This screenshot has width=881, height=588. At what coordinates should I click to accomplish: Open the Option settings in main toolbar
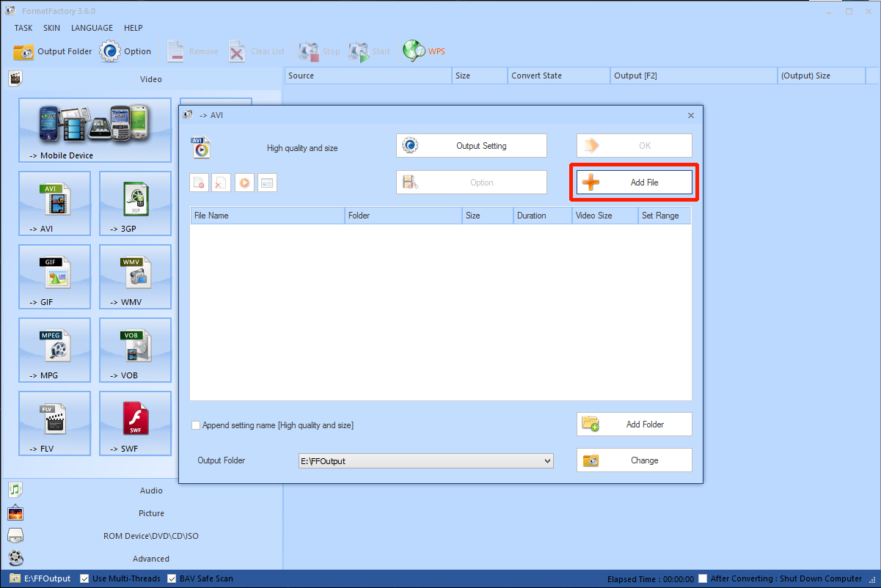point(125,51)
